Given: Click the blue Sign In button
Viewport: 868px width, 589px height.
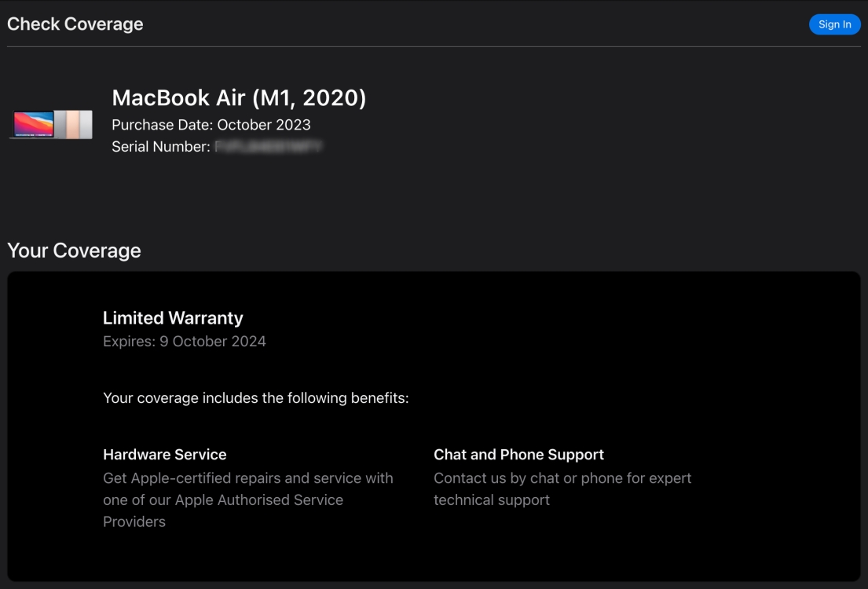Looking at the screenshot, I should (x=834, y=24).
